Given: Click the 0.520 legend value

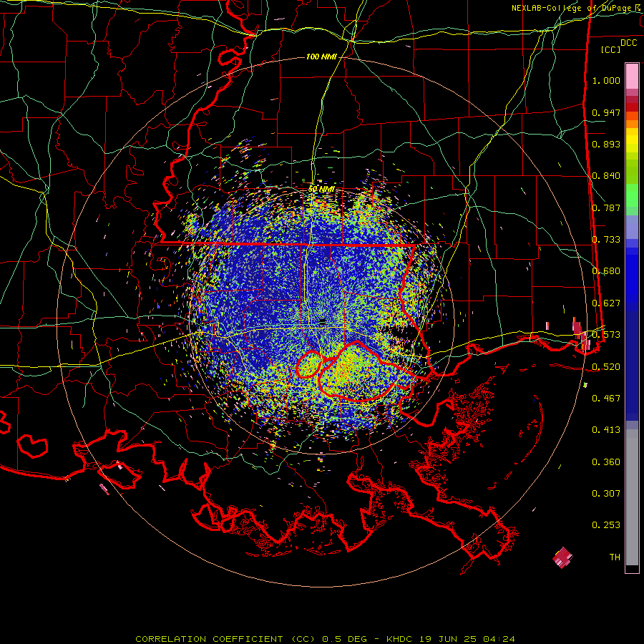Looking at the screenshot, I should coord(606,367).
